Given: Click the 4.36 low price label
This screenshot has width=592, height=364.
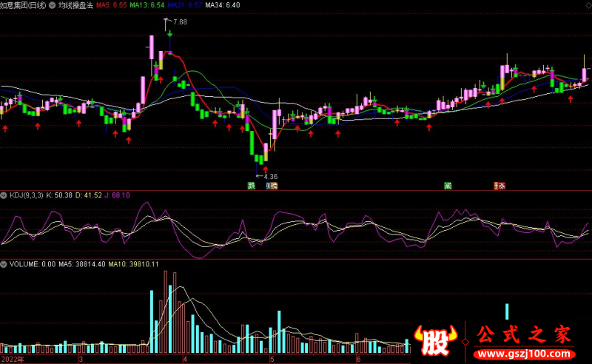Looking at the screenshot, I should (x=269, y=176).
